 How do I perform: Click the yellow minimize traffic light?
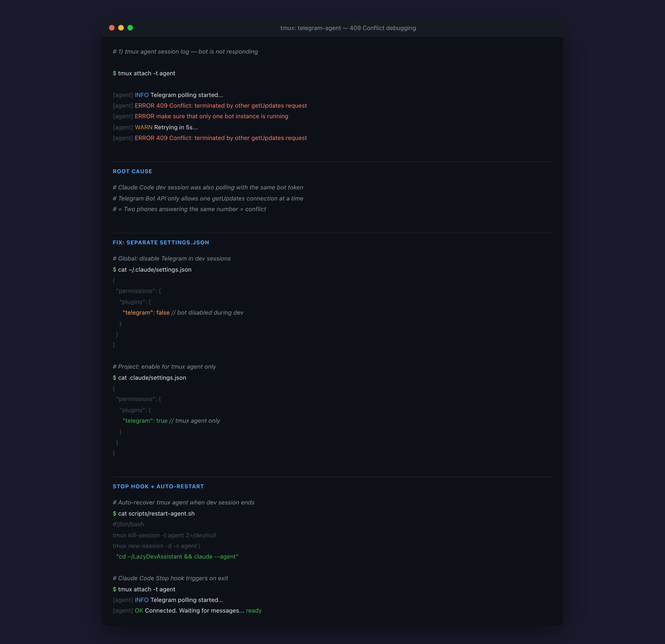[121, 28]
